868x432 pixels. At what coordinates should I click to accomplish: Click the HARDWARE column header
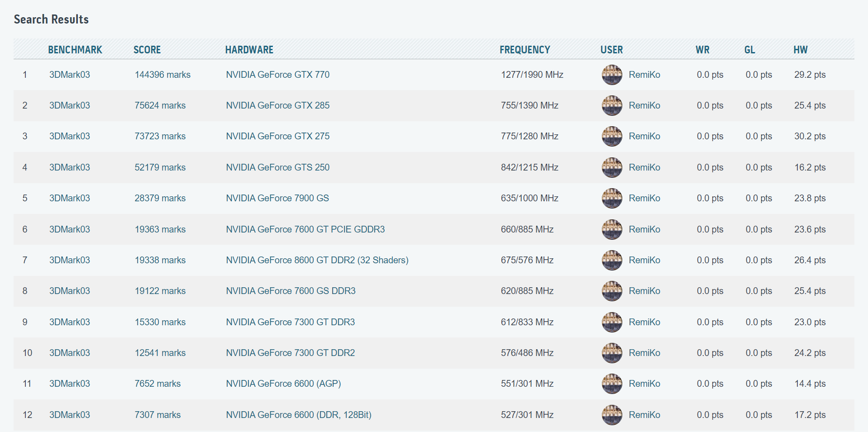[249, 50]
